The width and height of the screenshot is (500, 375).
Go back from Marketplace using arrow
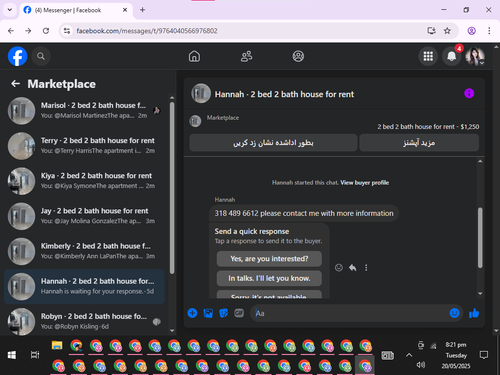click(x=15, y=84)
